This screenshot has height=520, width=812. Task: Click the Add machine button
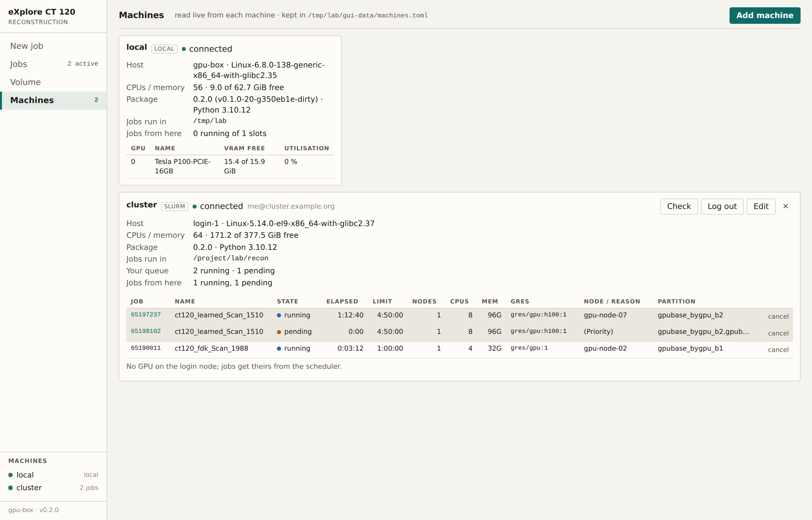click(x=765, y=16)
